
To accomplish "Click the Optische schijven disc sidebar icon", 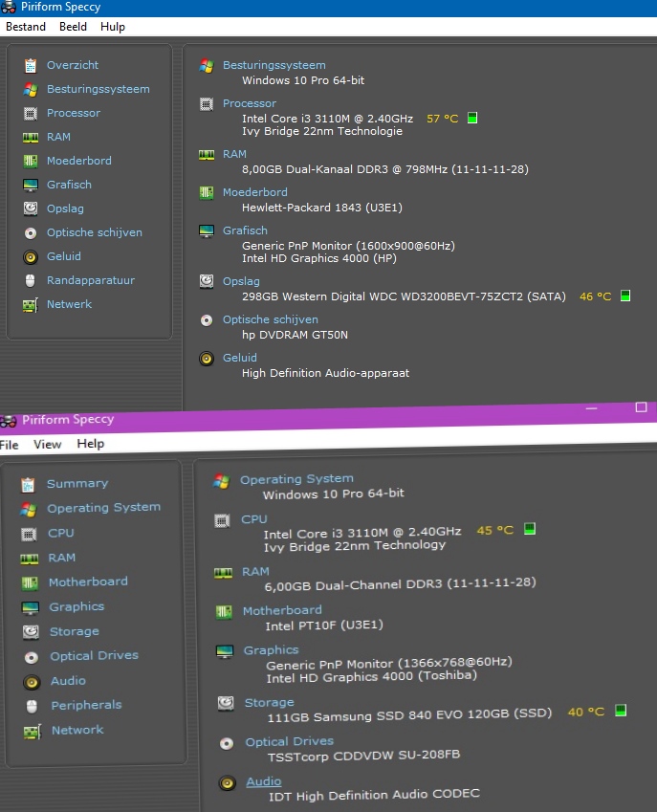I will (x=31, y=233).
